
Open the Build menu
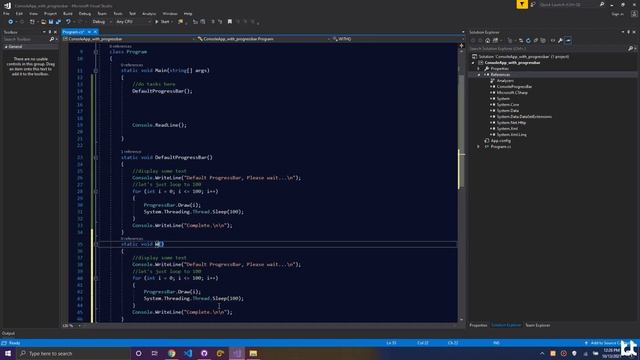point(68,13)
